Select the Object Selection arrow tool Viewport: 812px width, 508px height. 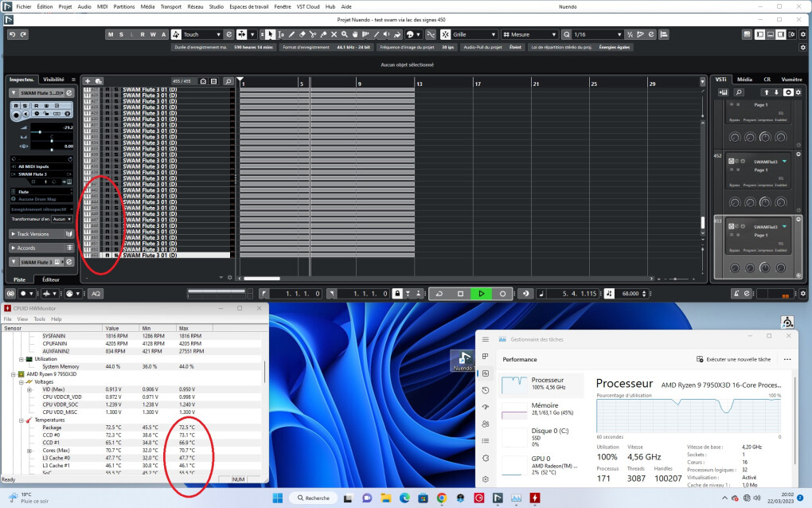[x=270, y=35]
